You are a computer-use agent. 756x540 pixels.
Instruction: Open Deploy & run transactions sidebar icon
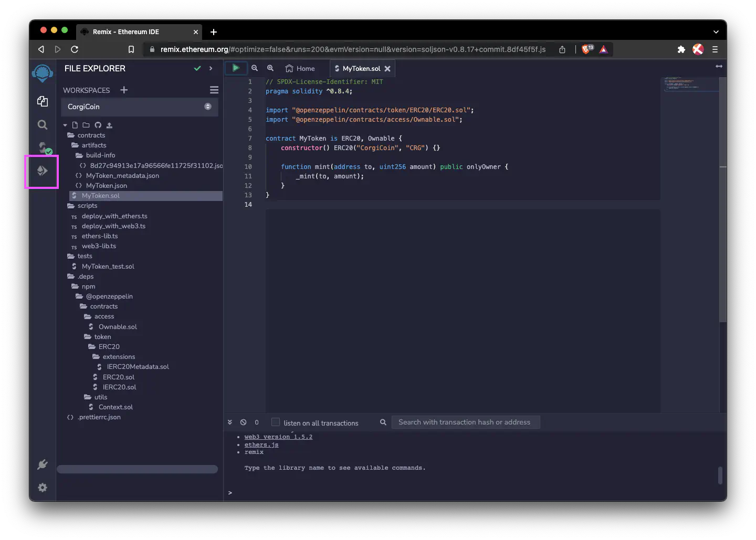coord(42,171)
